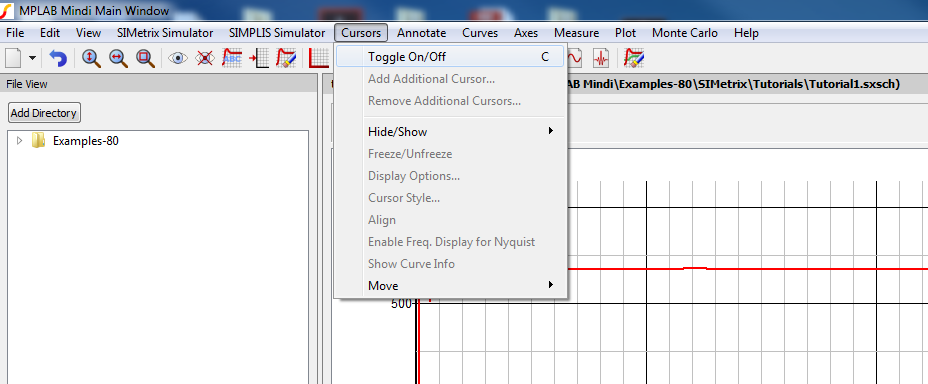Open the Measure menu
Screen dimensions: 928x384
(576, 33)
